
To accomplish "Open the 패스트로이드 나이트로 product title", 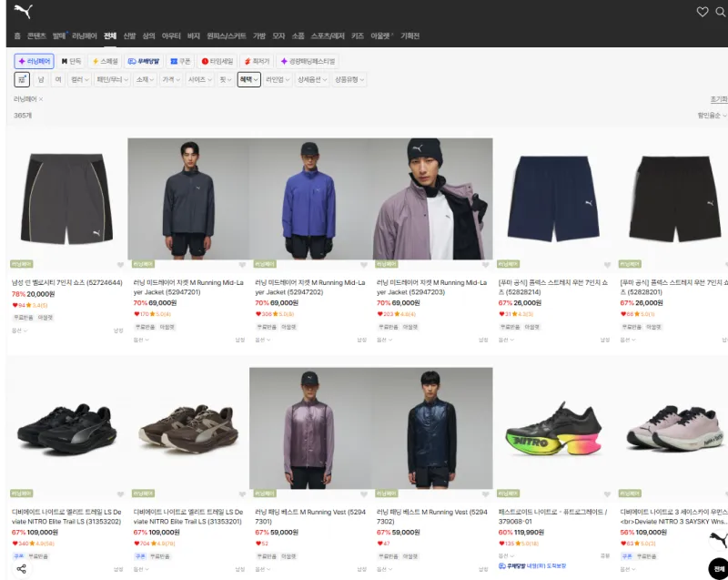I will [x=552, y=516].
